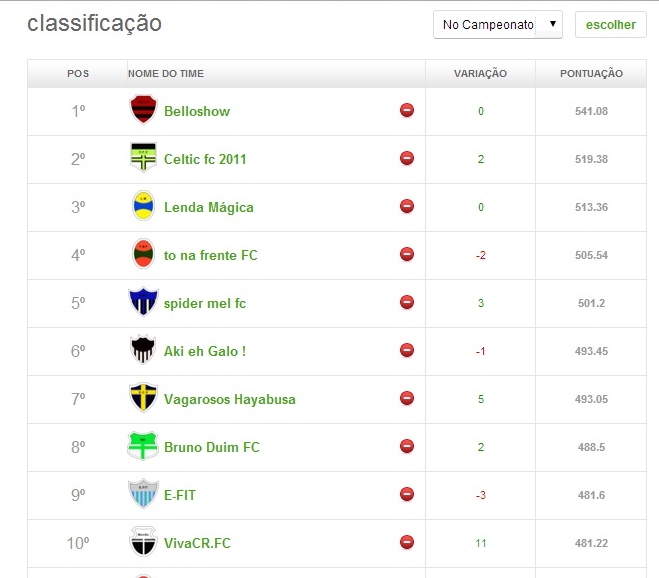Click the Vagarosos Hayabusa shield icon
The width and height of the screenshot is (659, 578).
pos(144,398)
